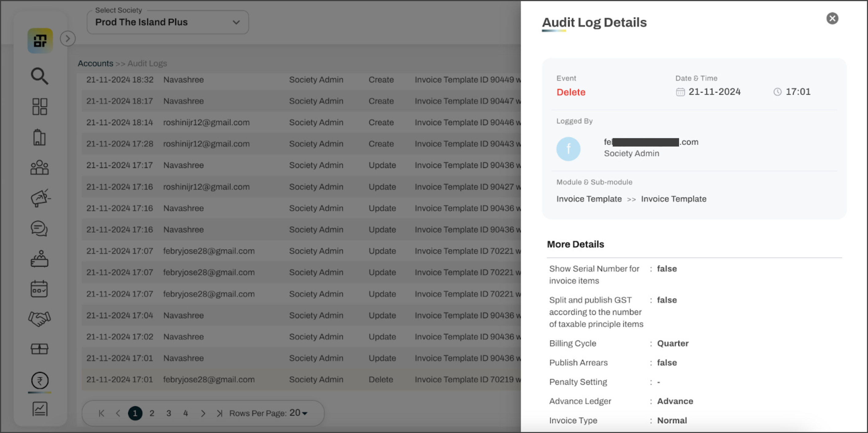
Task: Open the reports chart icon
Action: click(x=40, y=409)
